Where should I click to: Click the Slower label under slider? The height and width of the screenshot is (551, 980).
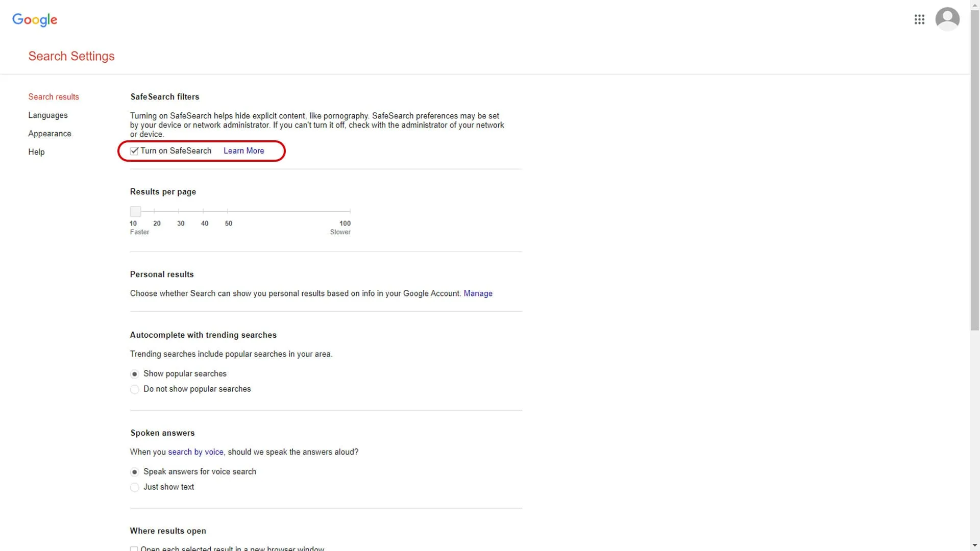[340, 232]
